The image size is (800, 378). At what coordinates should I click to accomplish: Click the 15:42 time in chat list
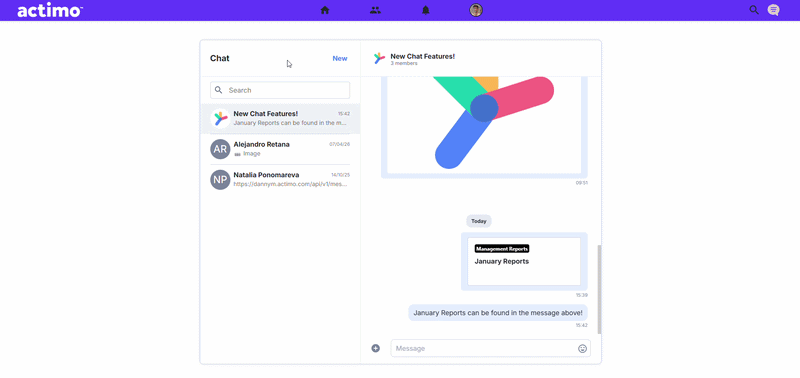pyautogui.click(x=344, y=114)
